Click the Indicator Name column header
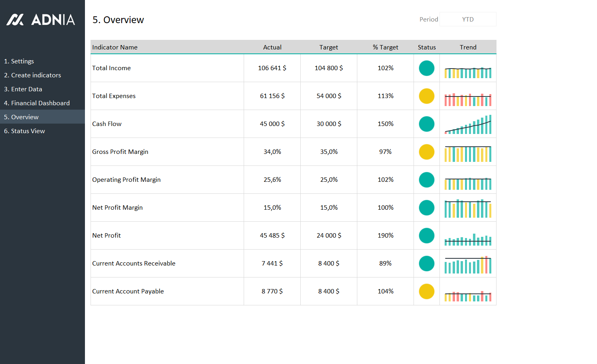Image resolution: width=597 pixels, height=364 pixels. (115, 47)
